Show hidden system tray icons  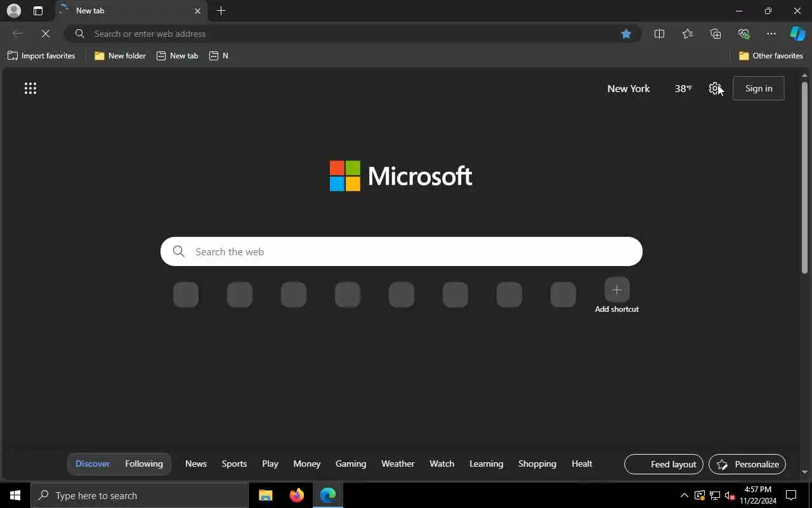coord(684,495)
